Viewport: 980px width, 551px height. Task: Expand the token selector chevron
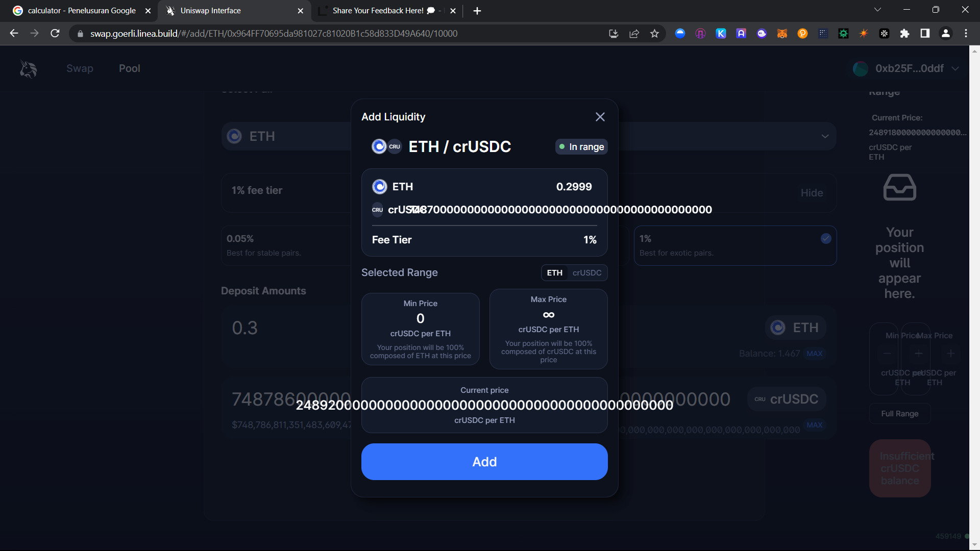coord(825,136)
